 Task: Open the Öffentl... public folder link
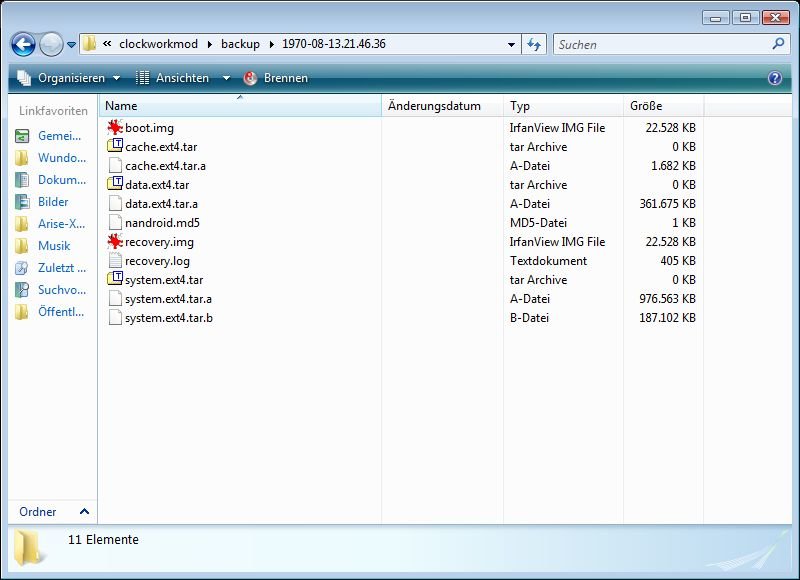point(61,311)
